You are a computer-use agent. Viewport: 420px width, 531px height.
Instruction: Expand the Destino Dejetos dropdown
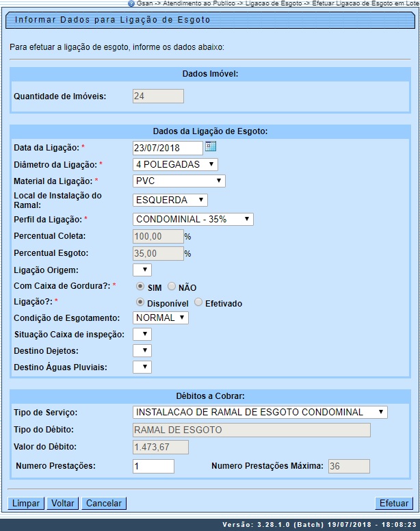[x=142, y=350]
